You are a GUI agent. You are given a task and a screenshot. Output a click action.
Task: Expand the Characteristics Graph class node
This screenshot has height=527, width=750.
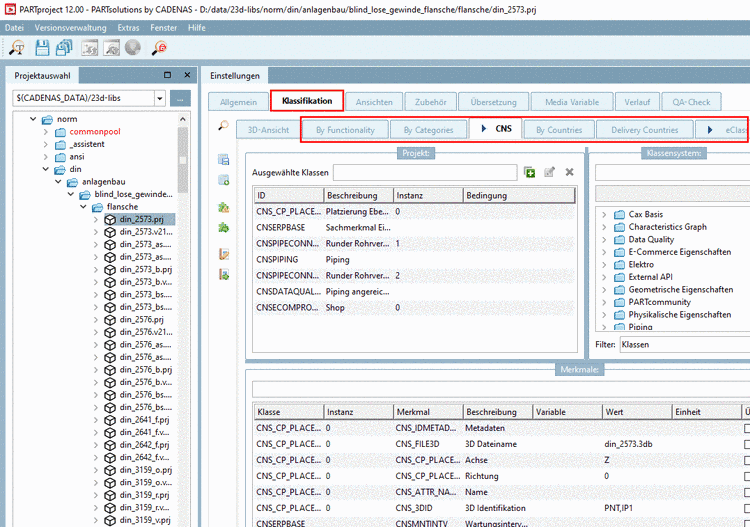(604, 227)
